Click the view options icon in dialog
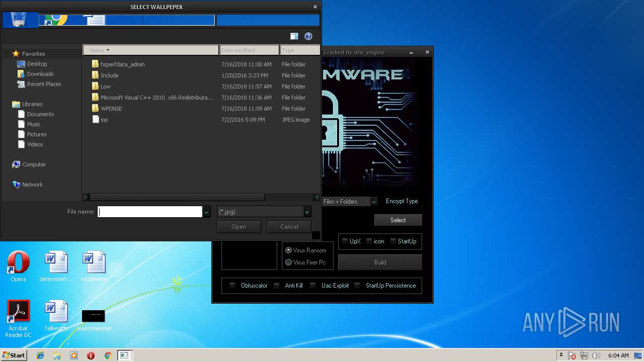This screenshot has width=644, height=362. coord(294,36)
